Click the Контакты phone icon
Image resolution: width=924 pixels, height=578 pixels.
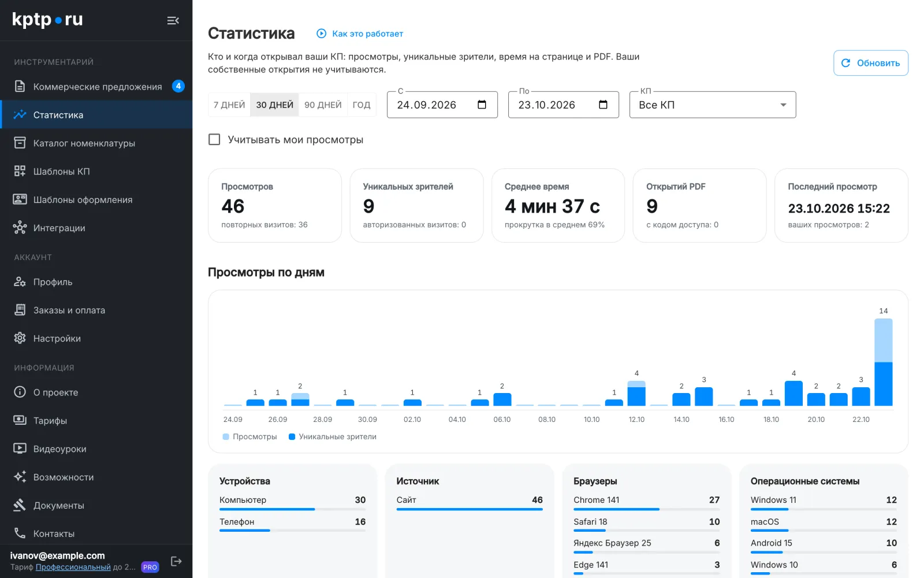click(x=20, y=533)
